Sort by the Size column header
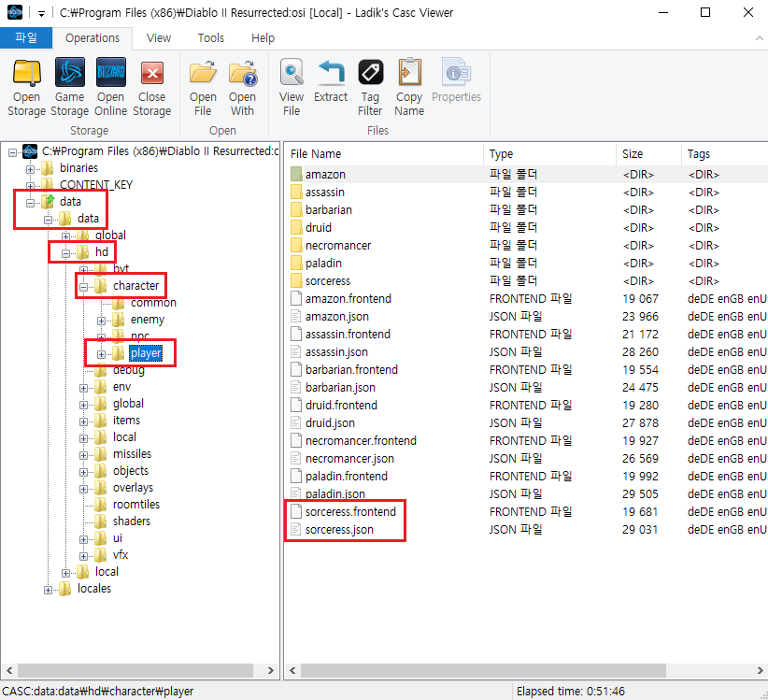The width and height of the screenshot is (768, 700). pos(648,154)
